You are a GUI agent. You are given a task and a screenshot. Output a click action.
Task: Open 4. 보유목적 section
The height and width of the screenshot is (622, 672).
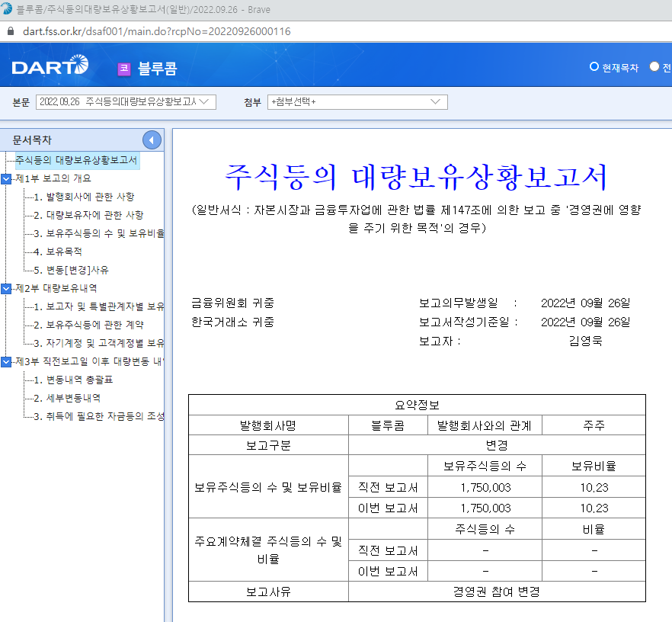tap(58, 252)
